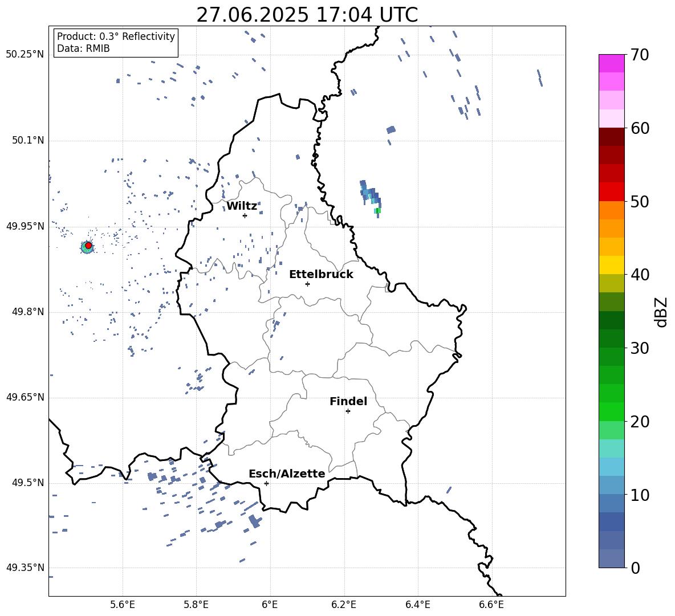Click the 5.6°E longitude label
The image size is (675, 616).
click(x=123, y=605)
